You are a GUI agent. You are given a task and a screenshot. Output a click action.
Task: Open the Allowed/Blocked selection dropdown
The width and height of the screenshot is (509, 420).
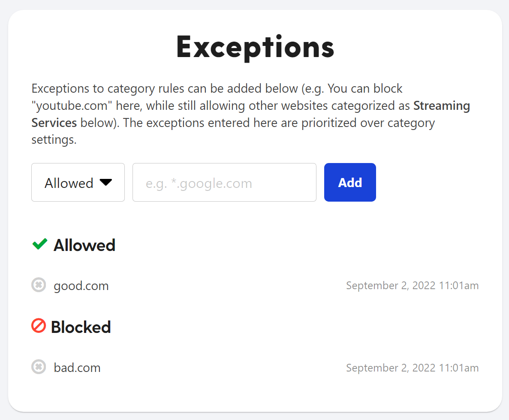coord(78,182)
